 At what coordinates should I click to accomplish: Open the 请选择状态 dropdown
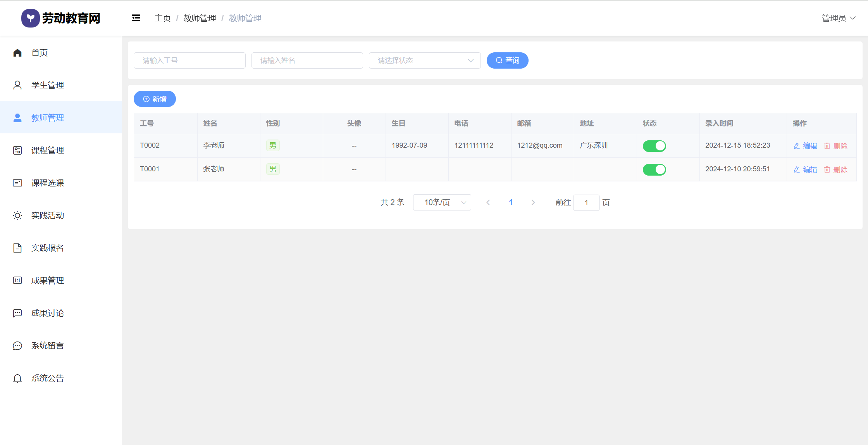click(425, 60)
